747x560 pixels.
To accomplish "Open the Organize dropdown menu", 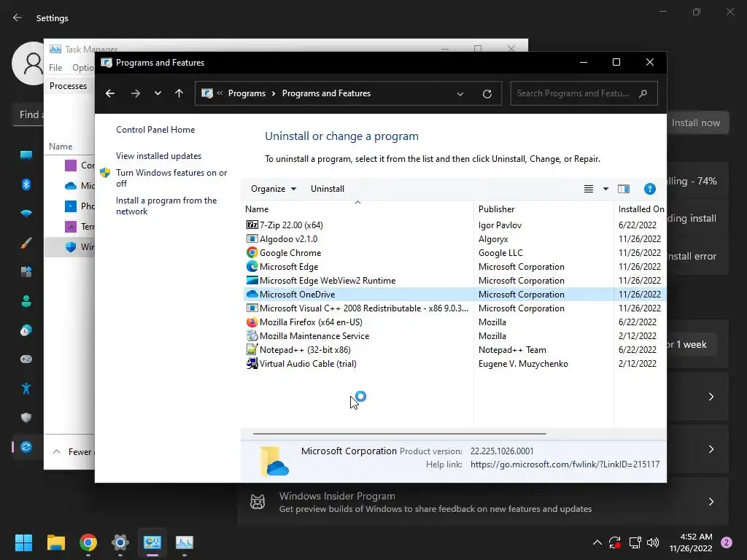I will pyautogui.click(x=274, y=189).
